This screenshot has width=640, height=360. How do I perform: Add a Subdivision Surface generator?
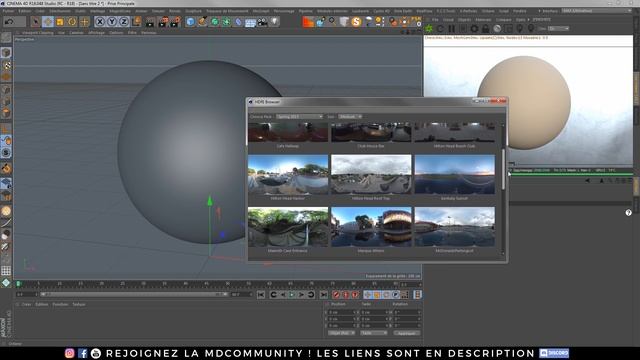(215, 22)
